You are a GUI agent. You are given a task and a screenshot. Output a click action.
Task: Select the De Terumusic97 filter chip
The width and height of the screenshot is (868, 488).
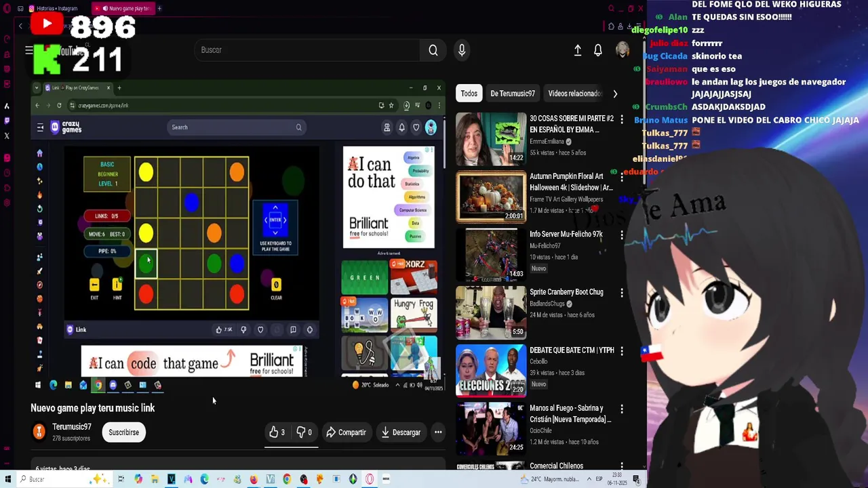[x=513, y=94]
